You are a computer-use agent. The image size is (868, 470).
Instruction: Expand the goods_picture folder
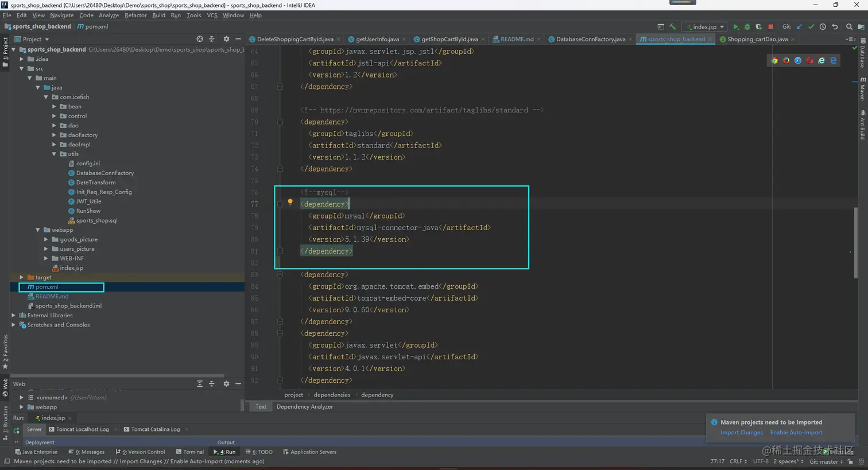tap(46, 239)
